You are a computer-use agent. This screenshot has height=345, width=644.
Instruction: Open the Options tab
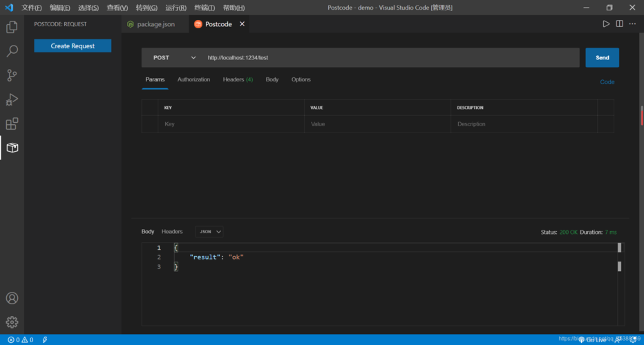point(301,79)
